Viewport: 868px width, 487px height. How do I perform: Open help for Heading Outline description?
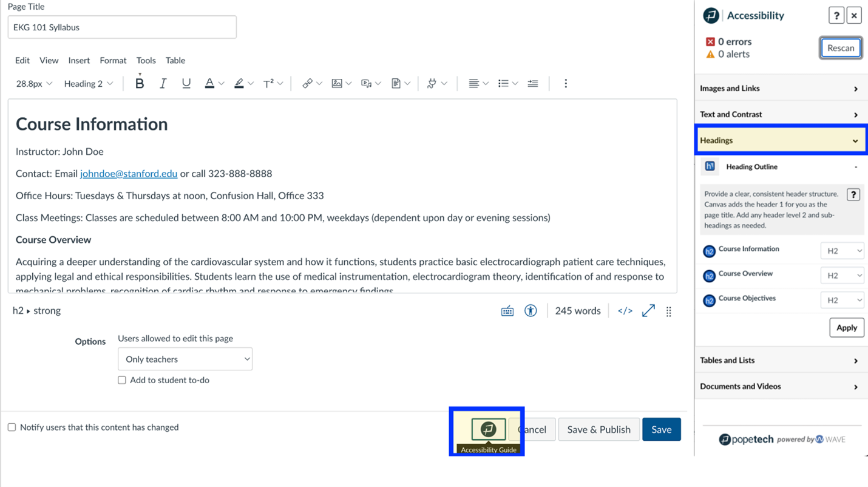853,195
